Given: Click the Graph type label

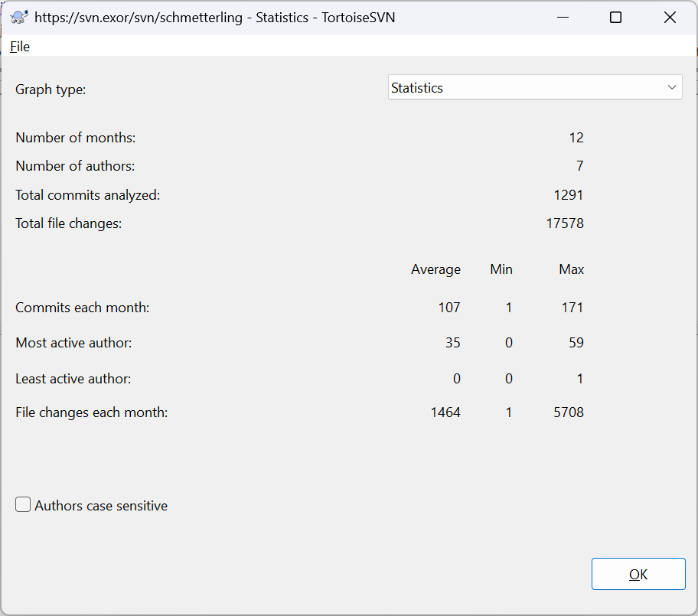Looking at the screenshot, I should point(51,90).
